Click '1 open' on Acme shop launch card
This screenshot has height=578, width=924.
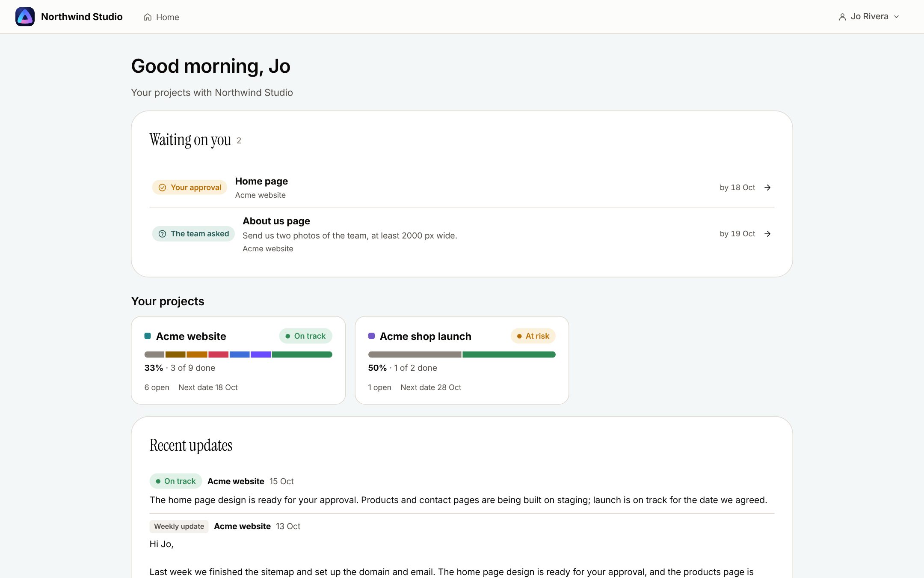380,387
